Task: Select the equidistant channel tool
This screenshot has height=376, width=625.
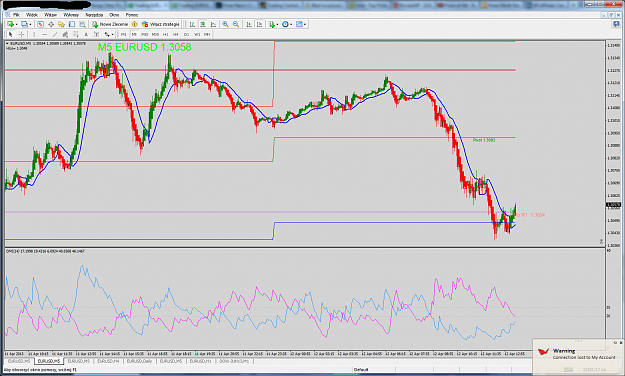Action: click(x=65, y=34)
